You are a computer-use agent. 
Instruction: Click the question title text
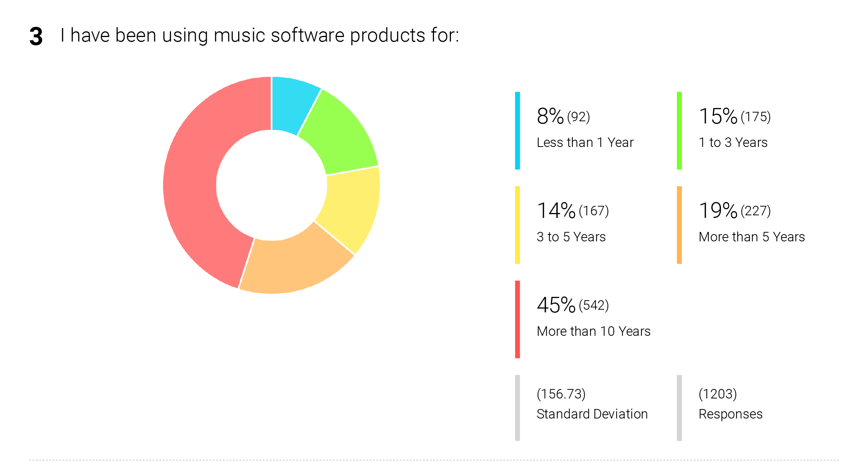coord(260,36)
